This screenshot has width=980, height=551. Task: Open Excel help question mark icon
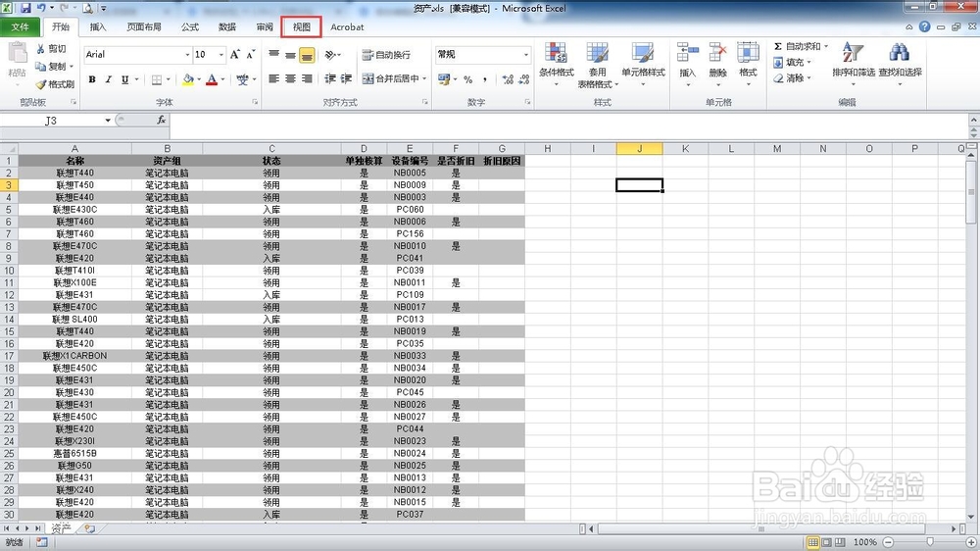(924, 26)
